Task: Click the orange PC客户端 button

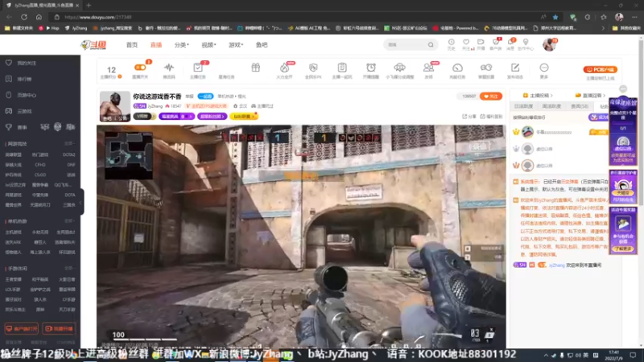Action: point(600,69)
